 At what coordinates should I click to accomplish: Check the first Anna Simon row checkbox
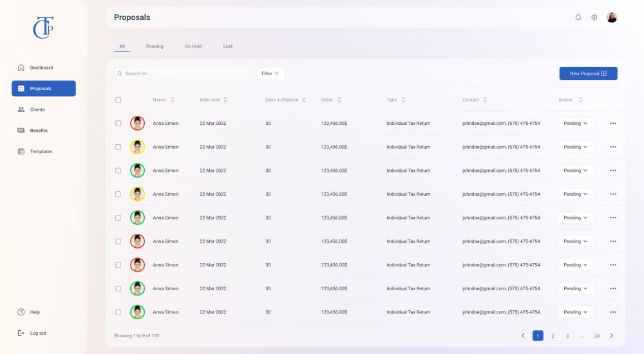(x=118, y=124)
